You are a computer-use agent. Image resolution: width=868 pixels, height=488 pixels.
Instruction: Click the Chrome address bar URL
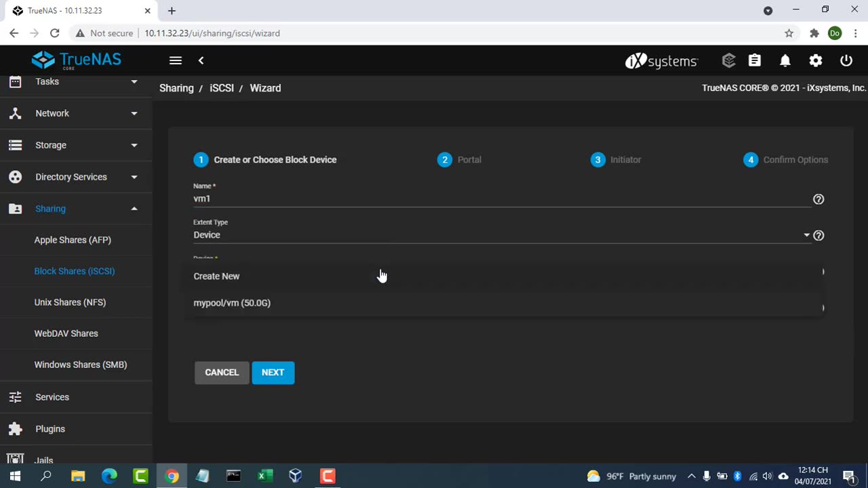coord(212,33)
